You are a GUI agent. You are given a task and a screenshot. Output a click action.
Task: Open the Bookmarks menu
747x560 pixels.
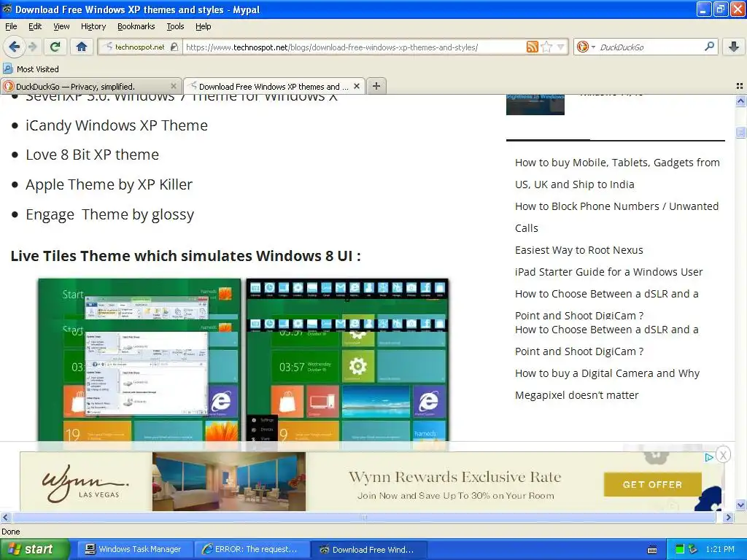click(136, 26)
